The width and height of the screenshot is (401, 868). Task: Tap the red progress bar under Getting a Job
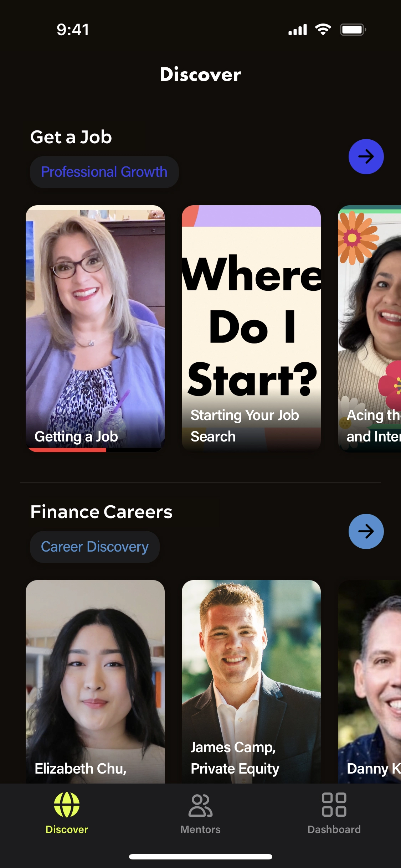pos(67,450)
